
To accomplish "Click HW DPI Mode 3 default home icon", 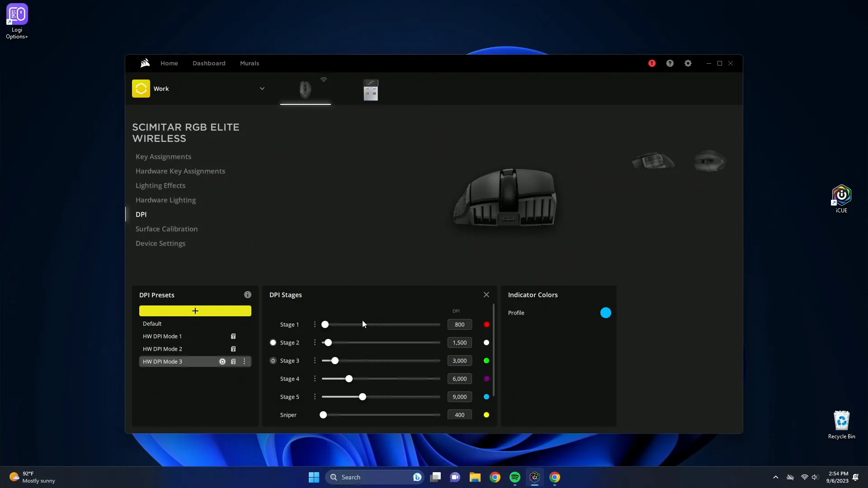I will point(222,361).
